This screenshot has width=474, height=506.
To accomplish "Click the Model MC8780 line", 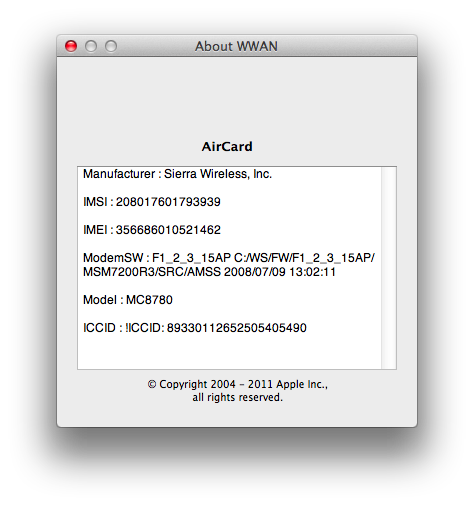I will click(x=128, y=300).
